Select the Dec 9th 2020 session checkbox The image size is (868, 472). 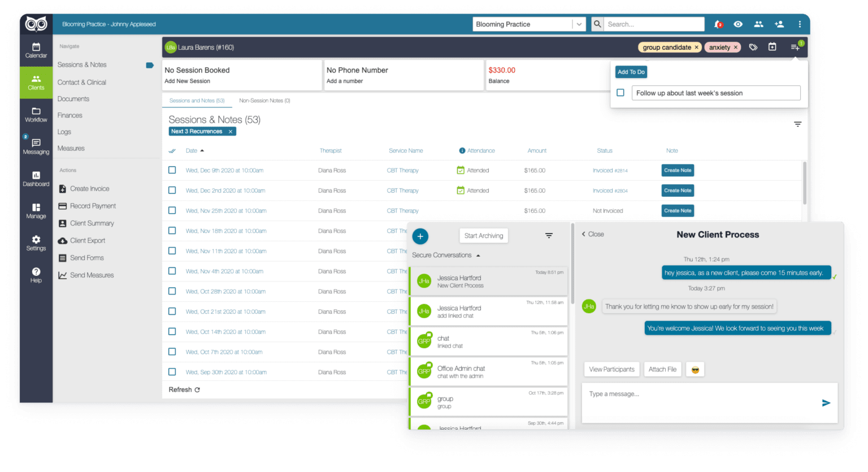point(172,170)
